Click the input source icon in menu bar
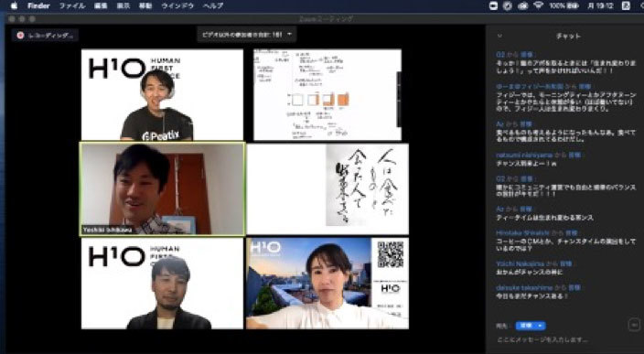644x354 pixels. pos(627,5)
